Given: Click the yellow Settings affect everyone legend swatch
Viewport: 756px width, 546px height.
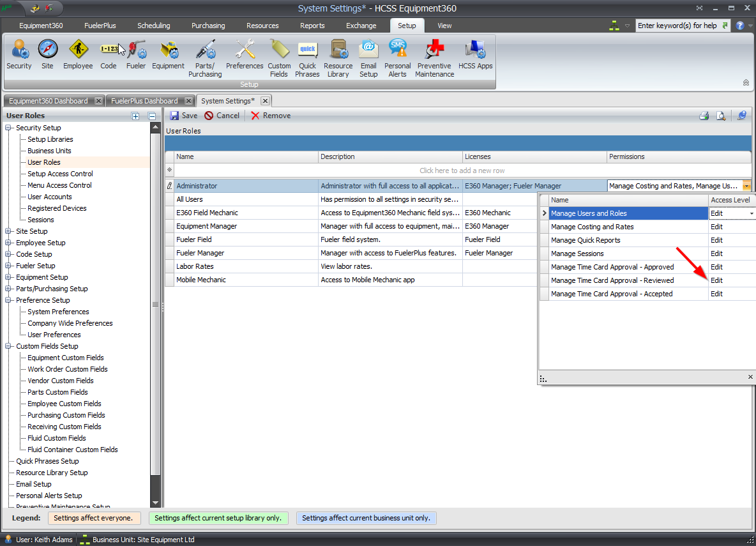Looking at the screenshot, I should pyautogui.click(x=94, y=518).
